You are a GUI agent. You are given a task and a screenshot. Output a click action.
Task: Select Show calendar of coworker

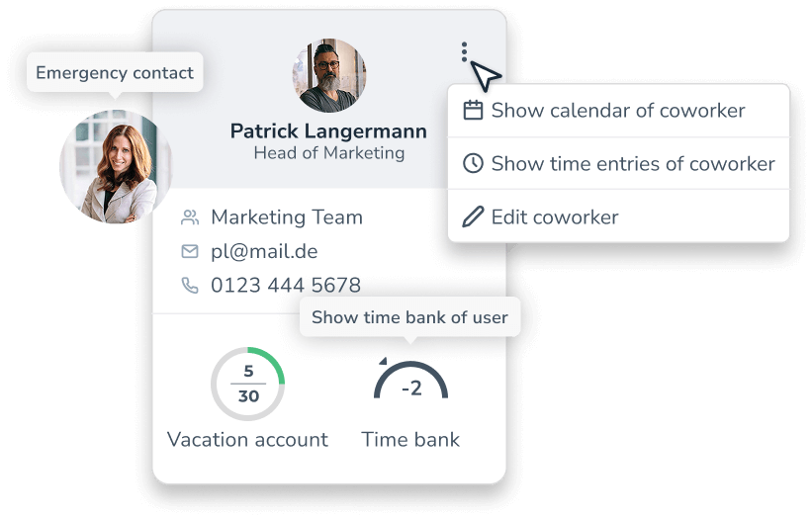coord(617,111)
